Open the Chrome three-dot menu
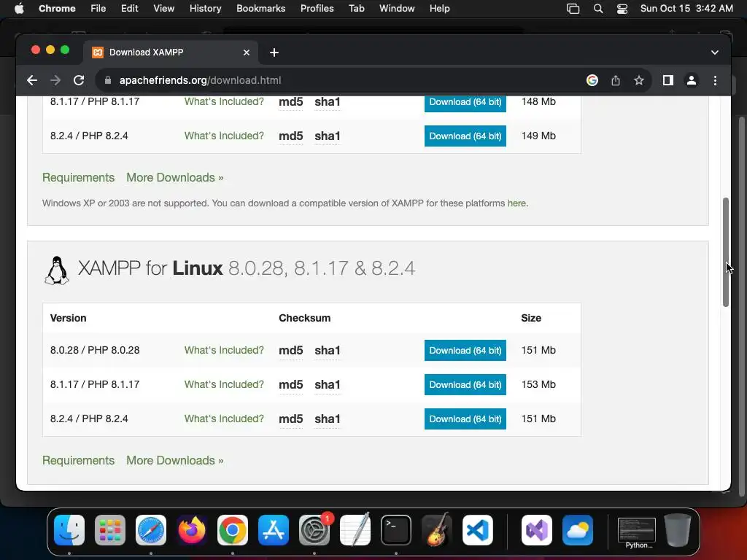 coord(715,80)
